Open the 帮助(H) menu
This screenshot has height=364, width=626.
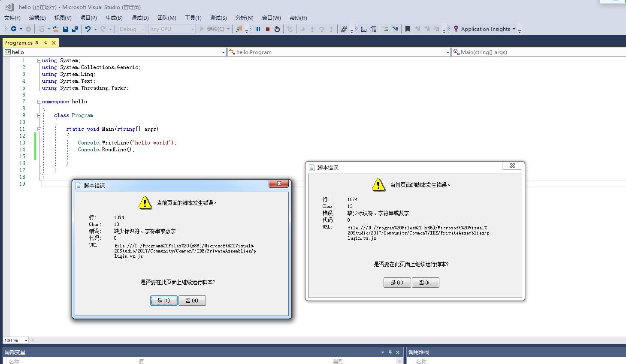298,18
